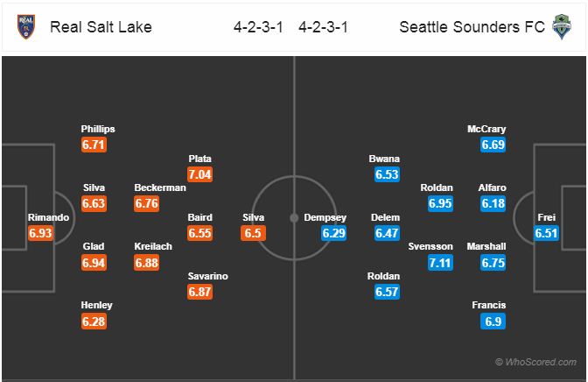
Task: Select Dempsey's 6.29 rating badge
Action: [333, 233]
